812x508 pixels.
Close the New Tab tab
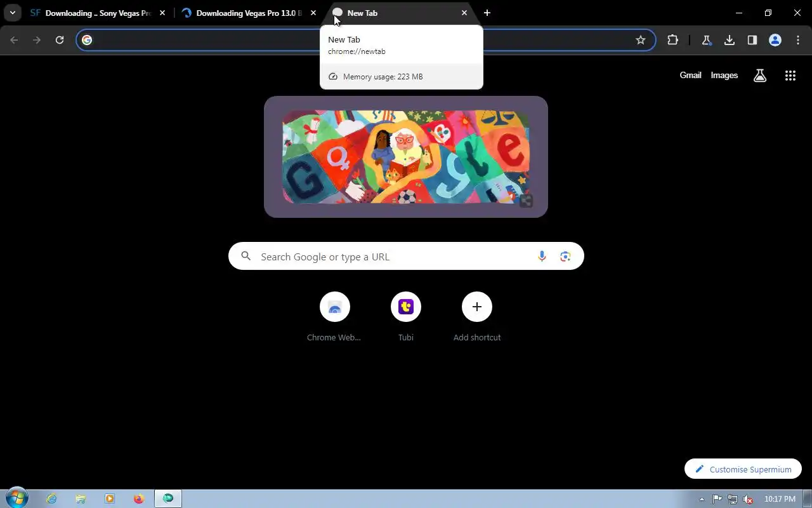pyautogui.click(x=464, y=13)
